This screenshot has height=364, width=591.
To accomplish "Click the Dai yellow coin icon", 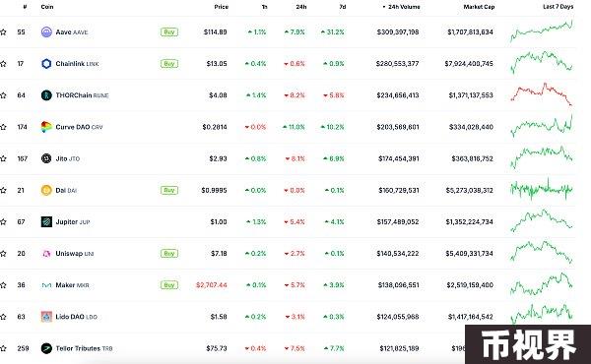I will 46,190.
